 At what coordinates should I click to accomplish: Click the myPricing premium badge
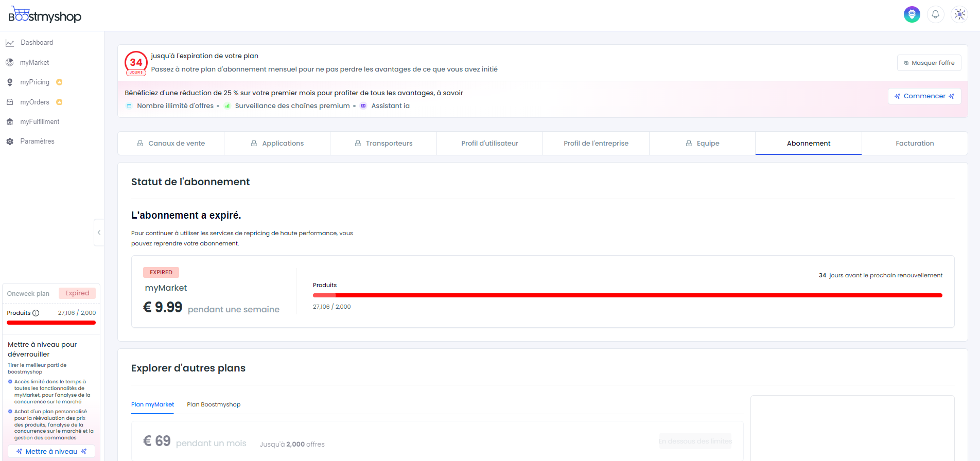[59, 82]
